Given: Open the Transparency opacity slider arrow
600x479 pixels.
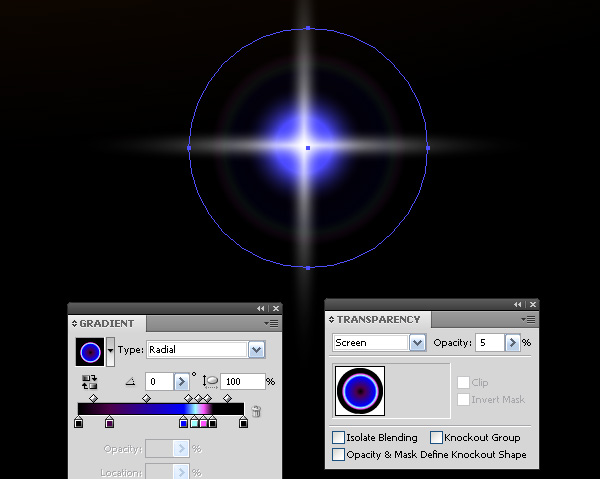Looking at the screenshot, I should pyautogui.click(x=512, y=342).
